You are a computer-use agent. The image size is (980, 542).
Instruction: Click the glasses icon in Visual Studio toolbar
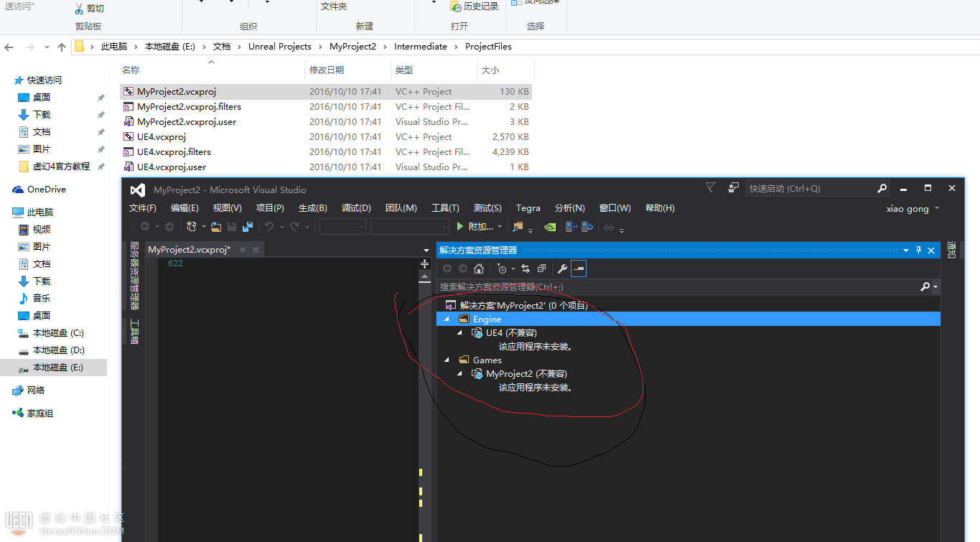(x=609, y=227)
